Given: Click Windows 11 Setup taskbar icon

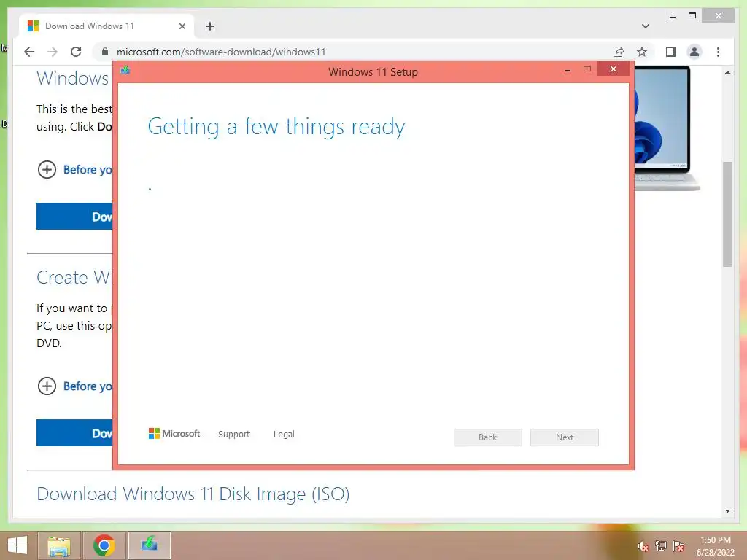Looking at the screenshot, I should 149,545.
